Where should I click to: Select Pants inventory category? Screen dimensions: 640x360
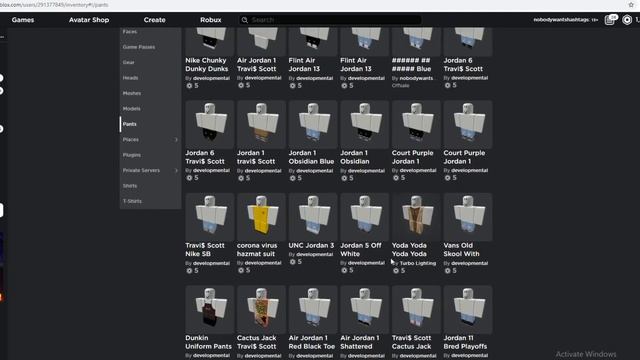129,124
